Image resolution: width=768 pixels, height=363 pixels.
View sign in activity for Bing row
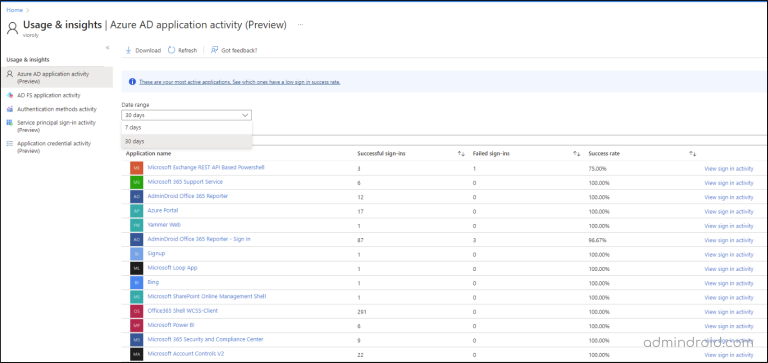[729, 283]
